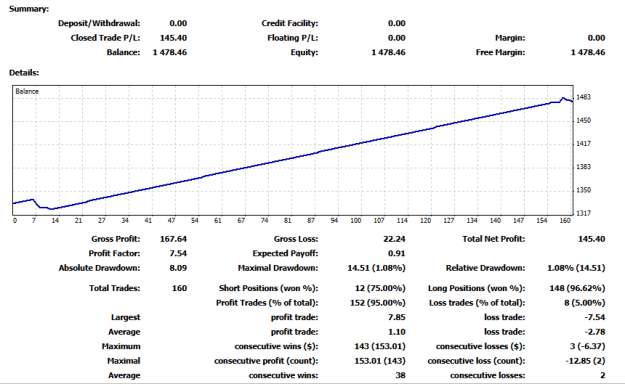This screenshot has width=625, height=384.
Task: Click the balance curve dip near trade 14
Action: [x=51, y=209]
